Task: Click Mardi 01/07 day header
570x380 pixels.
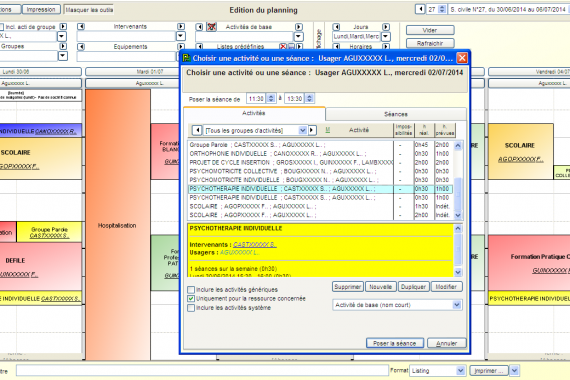Action: click(132, 72)
